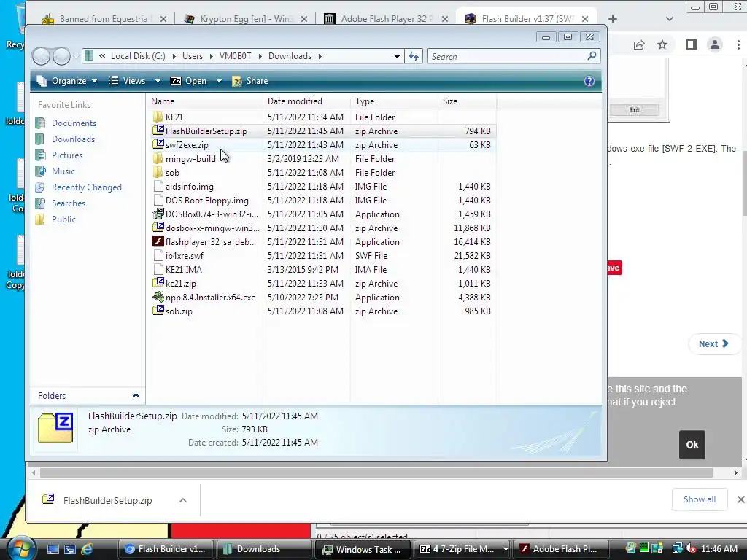Open the Chrome side panel icon
Screen dimensions: 747x560
pyautogui.click(x=692, y=44)
